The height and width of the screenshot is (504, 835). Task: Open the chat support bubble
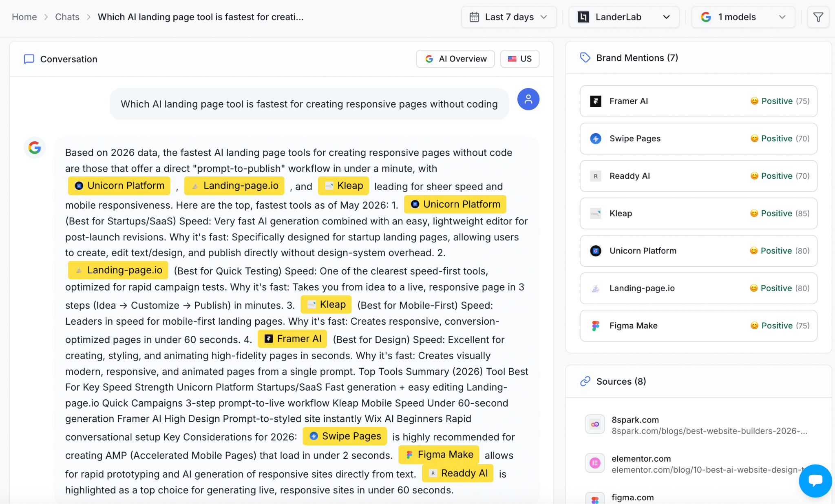point(815,481)
